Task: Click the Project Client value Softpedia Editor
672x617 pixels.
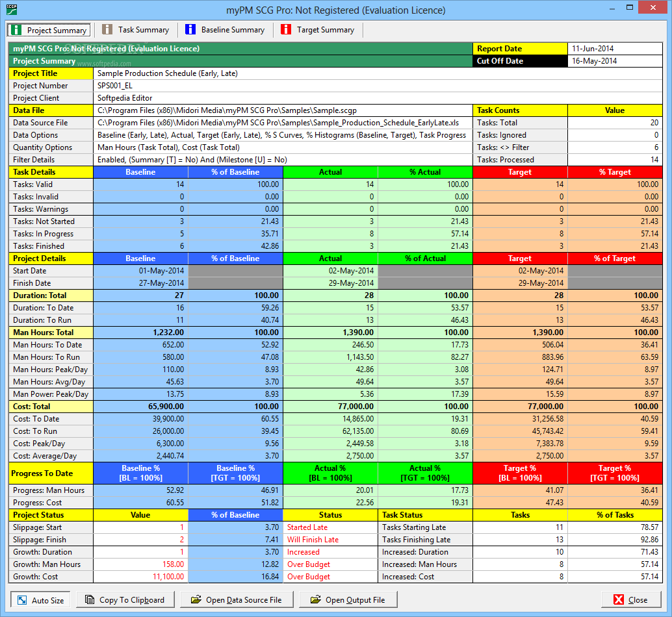Action: pos(378,98)
